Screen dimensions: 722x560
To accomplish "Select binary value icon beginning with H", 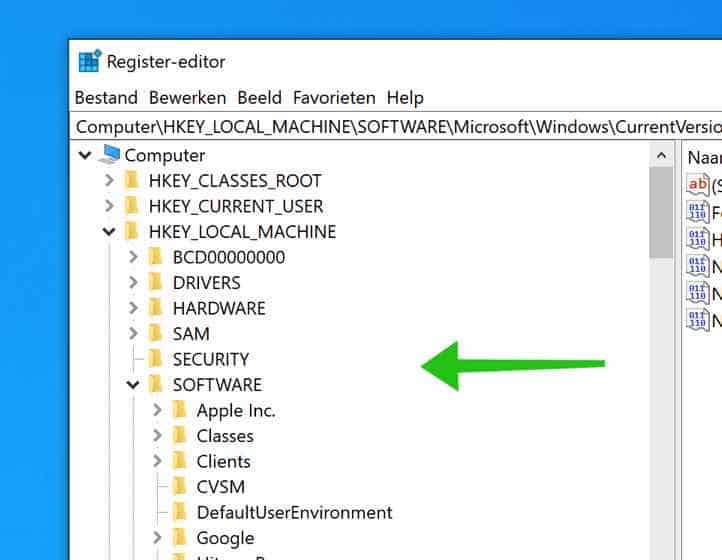I will tap(698, 239).
